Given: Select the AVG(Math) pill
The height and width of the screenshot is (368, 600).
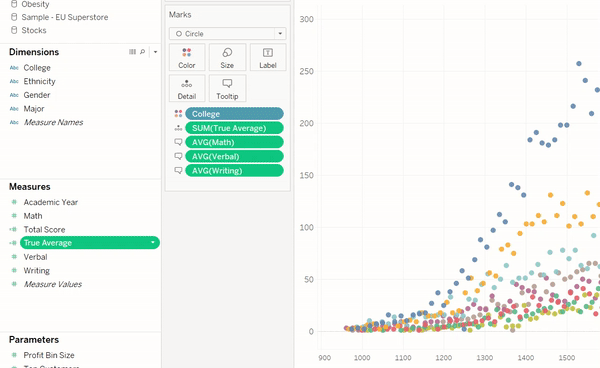Looking at the screenshot, I should (x=234, y=142).
